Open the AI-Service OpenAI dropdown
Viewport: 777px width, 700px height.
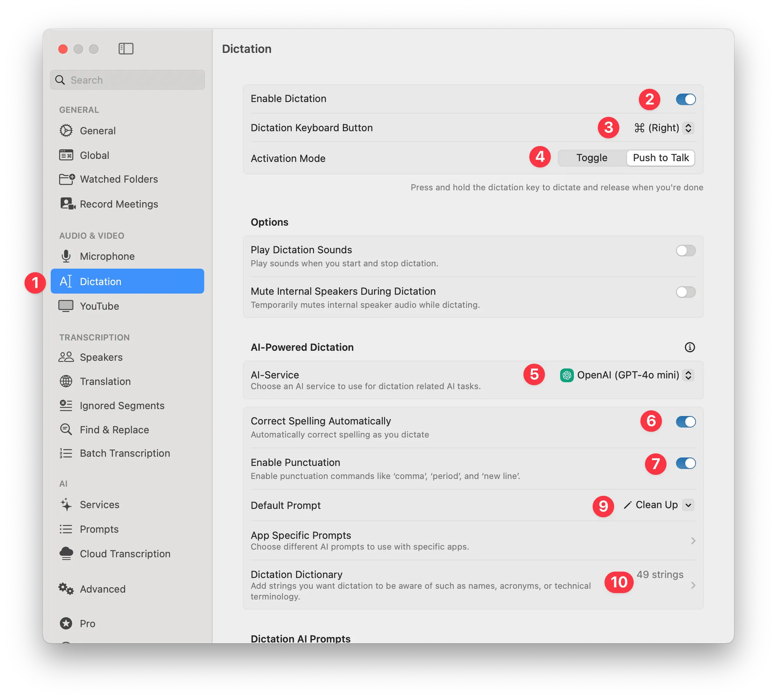tap(627, 375)
